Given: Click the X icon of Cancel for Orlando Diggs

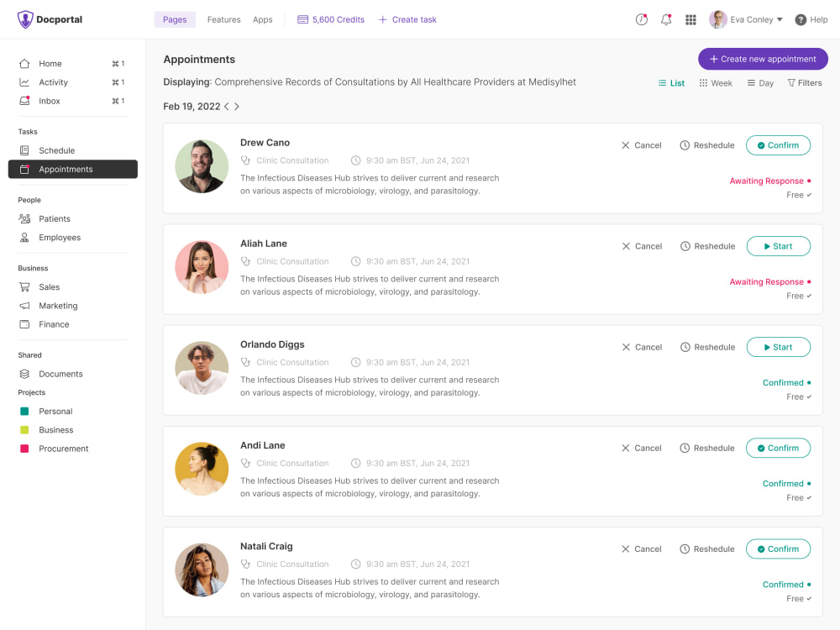Looking at the screenshot, I should pos(626,347).
